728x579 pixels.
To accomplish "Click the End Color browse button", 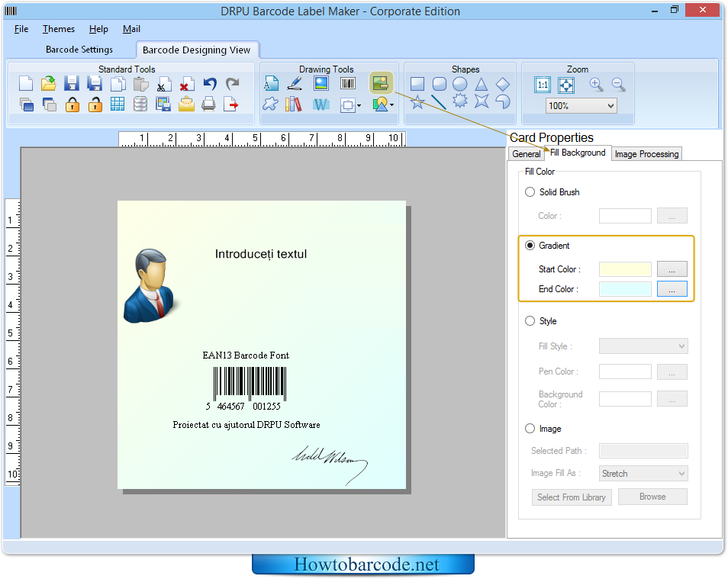I will pos(672,289).
